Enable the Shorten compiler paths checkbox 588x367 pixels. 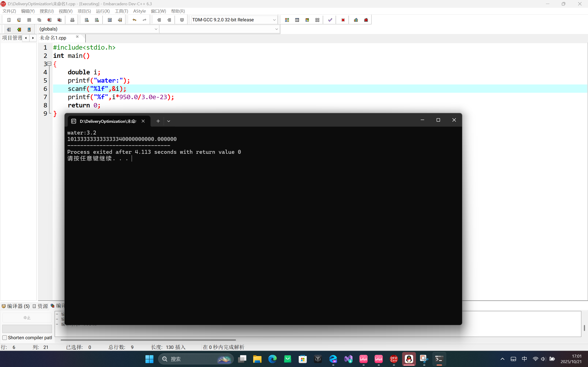(x=5, y=338)
